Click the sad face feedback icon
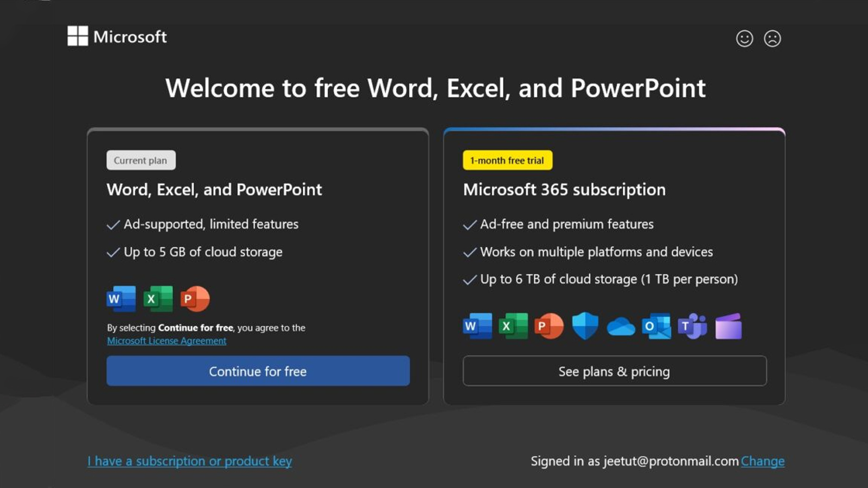 point(772,38)
